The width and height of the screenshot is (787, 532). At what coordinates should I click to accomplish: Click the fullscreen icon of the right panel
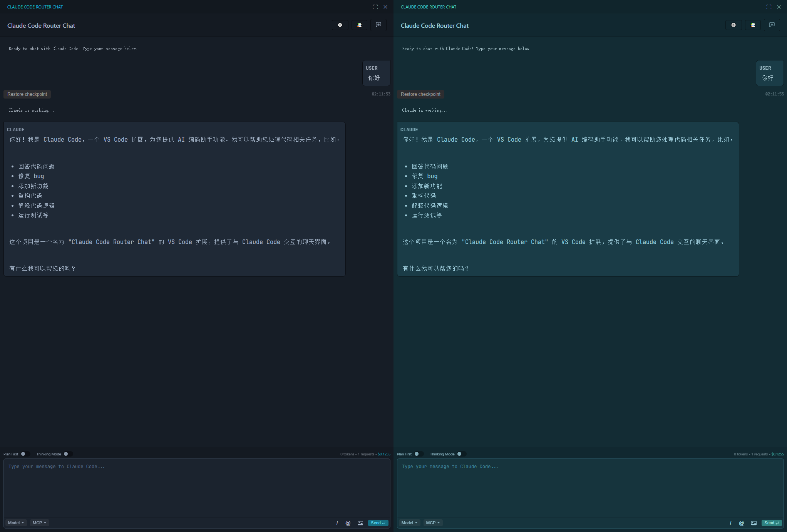pyautogui.click(x=769, y=7)
